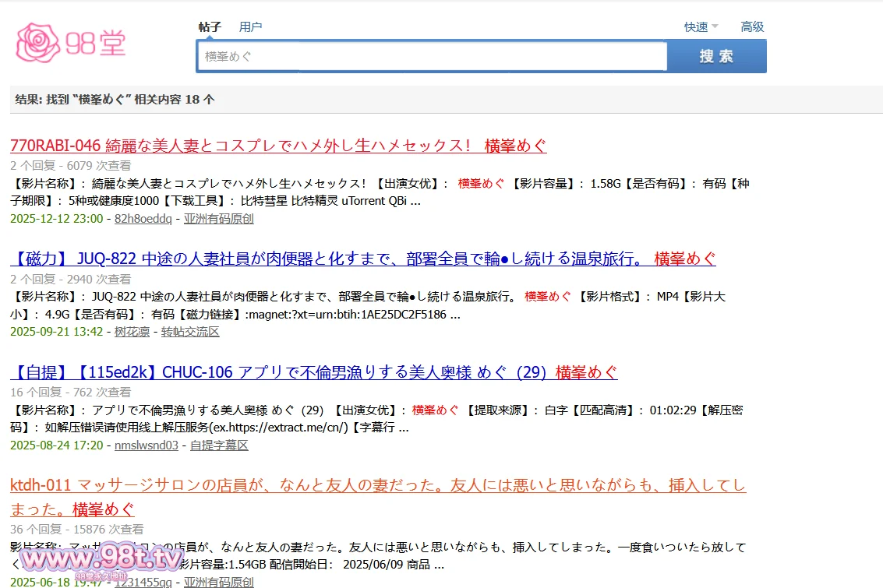Go to 亚洲有码原创 forum under 770RABI-046 result
This screenshot has width=883, height=588.
(x=218, y=219)
